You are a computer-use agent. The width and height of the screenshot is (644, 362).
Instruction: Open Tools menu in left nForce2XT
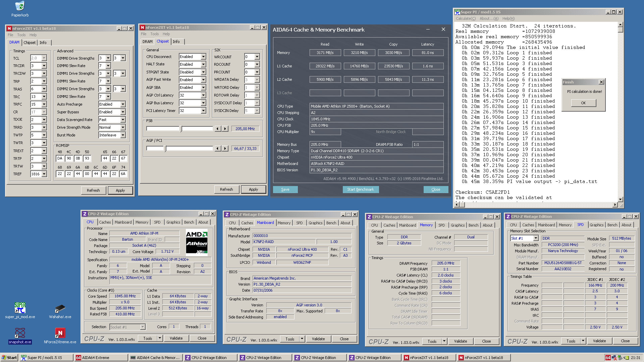tap(21, 35)
